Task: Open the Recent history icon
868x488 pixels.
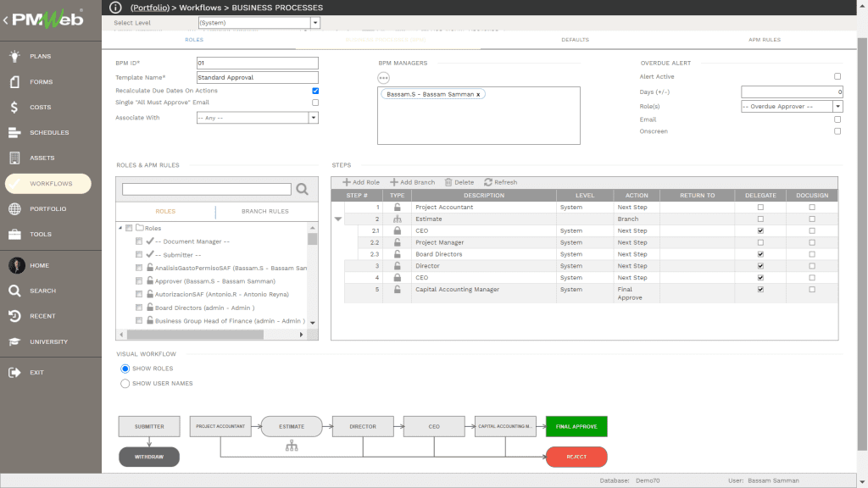Action: click(x=15, y=316)
